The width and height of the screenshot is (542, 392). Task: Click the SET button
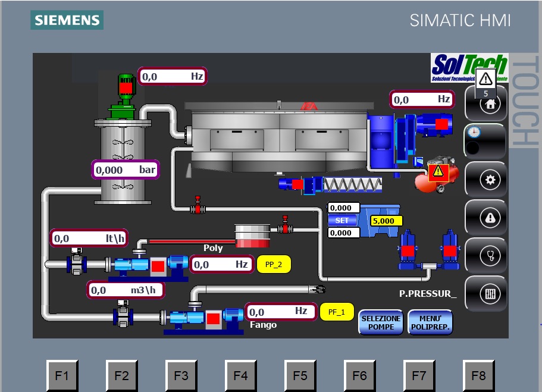click(x=342, y=220)
